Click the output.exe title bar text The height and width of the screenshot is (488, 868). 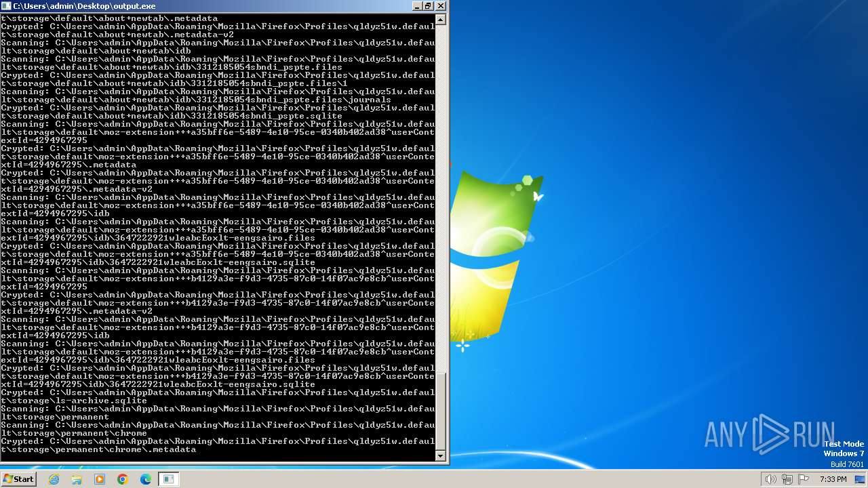pos(84,6)
